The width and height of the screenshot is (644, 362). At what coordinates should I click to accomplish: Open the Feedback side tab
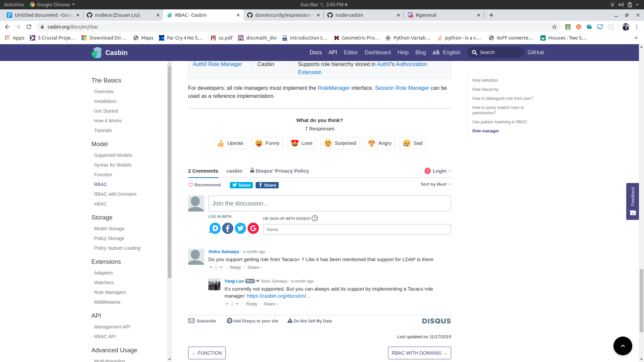(x=633, y=201)
